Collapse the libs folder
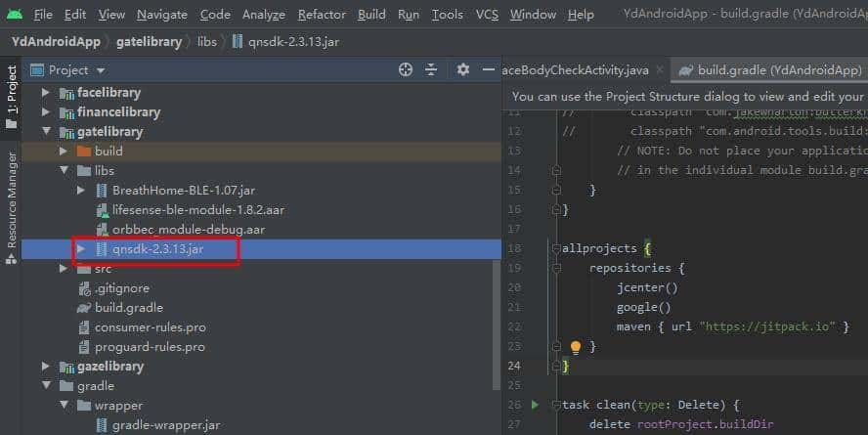This screenshot has height=435, width=868. click(64, 170)
